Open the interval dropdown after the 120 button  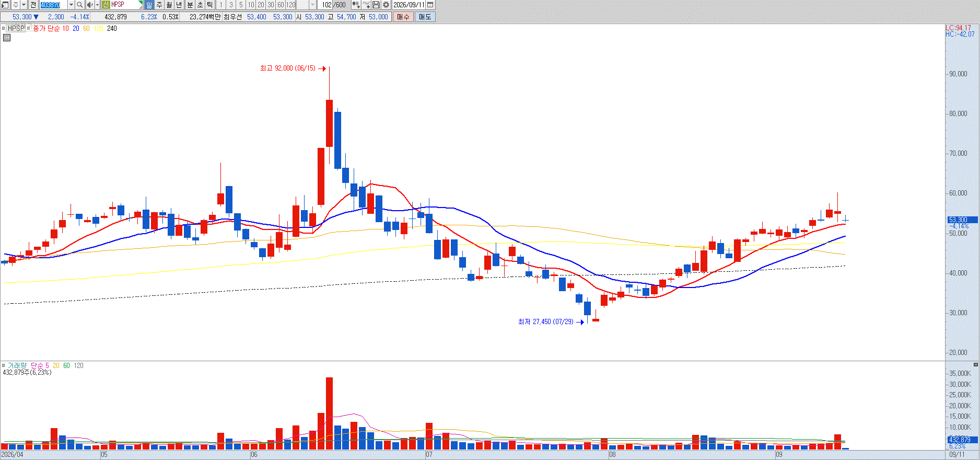click(x=312, y=5)
